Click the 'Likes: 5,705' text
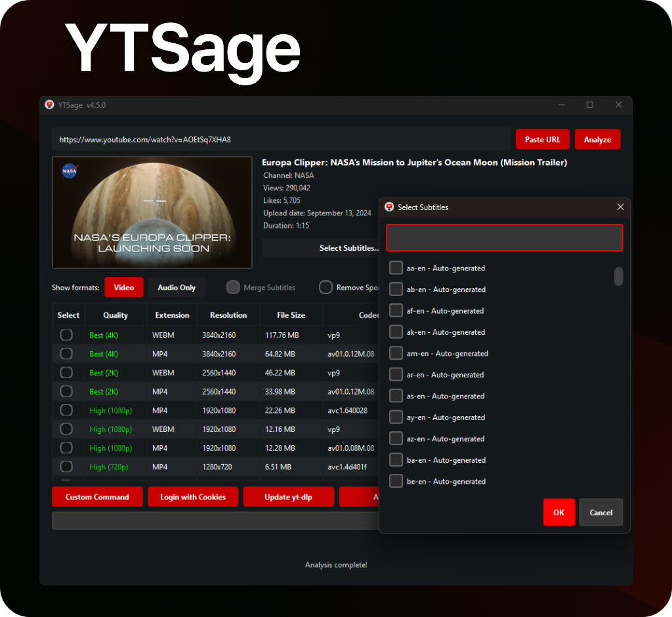 tap(282, 200)
